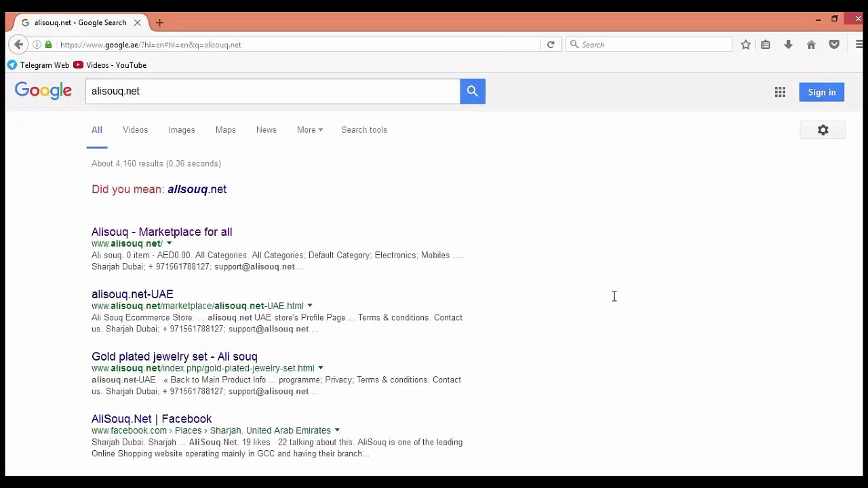Open the Downloads arrow icon

(788, 45)
